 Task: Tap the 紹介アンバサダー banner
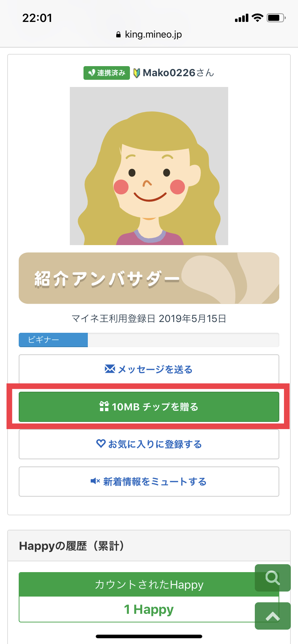(149, 278)
